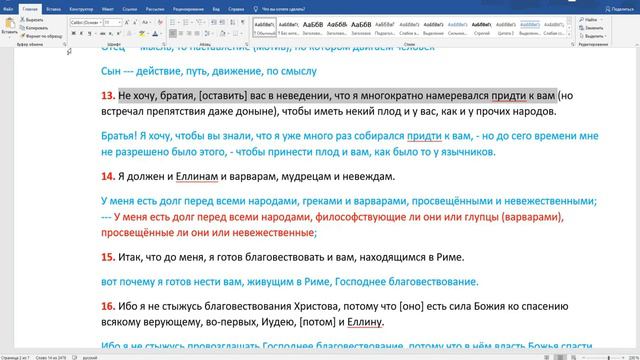Align text left
Image resolution: width=640 pixels, height=360 pixels.
pyautogui.click(x=173, y=33)
